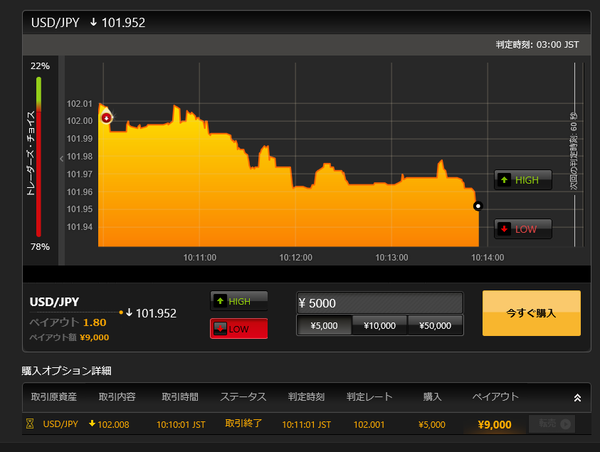Click the 購入 column header

[432, 397]
